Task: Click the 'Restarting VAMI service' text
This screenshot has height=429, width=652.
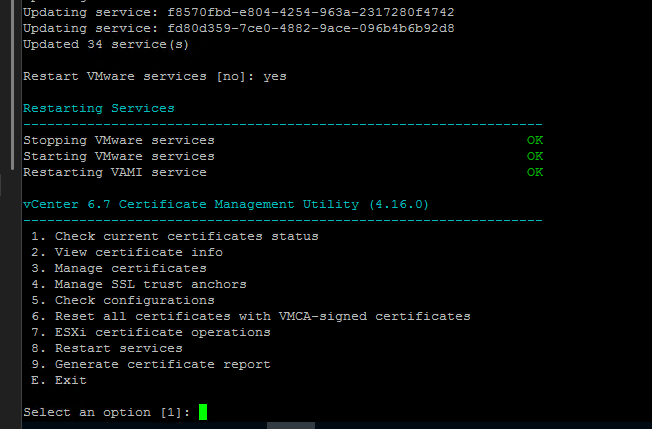Action: click(x=115, y=173)
